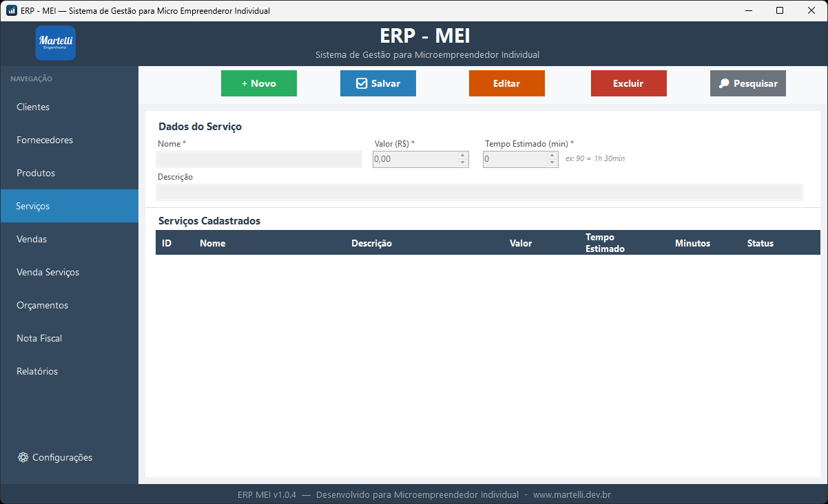Viewport: 828px width, 504px height.
Task: Click the checkmark icon on Salvar
Action: (362, 83)
